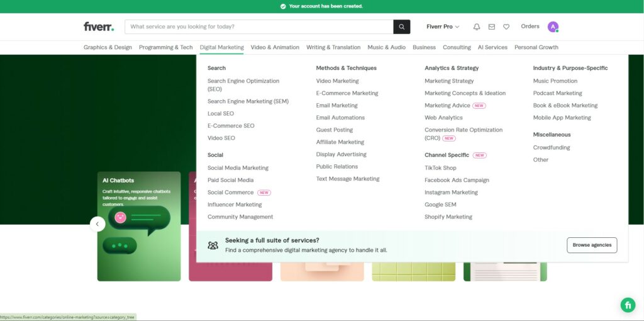Open the AI Chatbots card
The height and width of the screenshot is (321, 644).
[x=139, y=226]
